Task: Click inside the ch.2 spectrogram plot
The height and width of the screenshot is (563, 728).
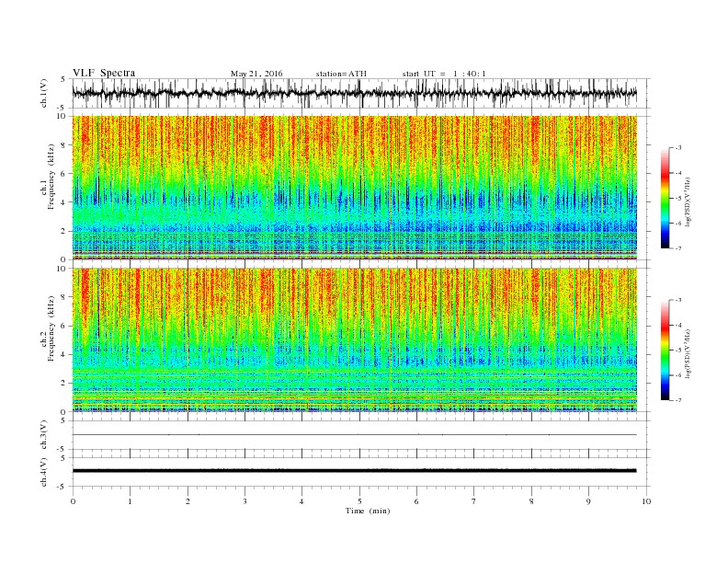Action: point(355,340)
